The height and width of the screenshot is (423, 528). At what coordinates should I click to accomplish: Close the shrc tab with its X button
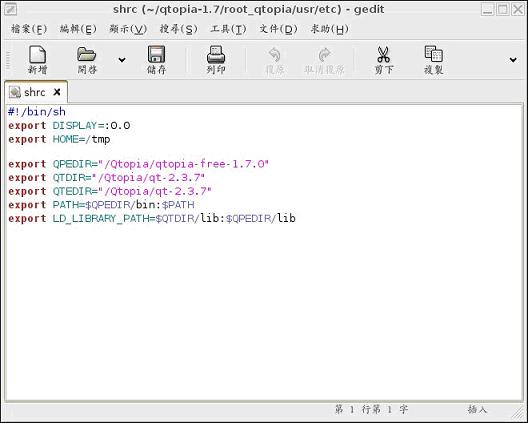(57, 92)
